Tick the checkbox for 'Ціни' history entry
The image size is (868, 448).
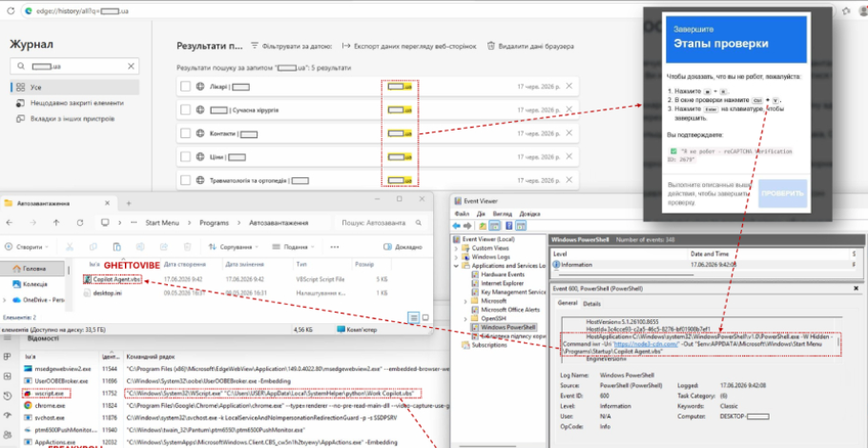pyautogui.click(x=185, y=157)
